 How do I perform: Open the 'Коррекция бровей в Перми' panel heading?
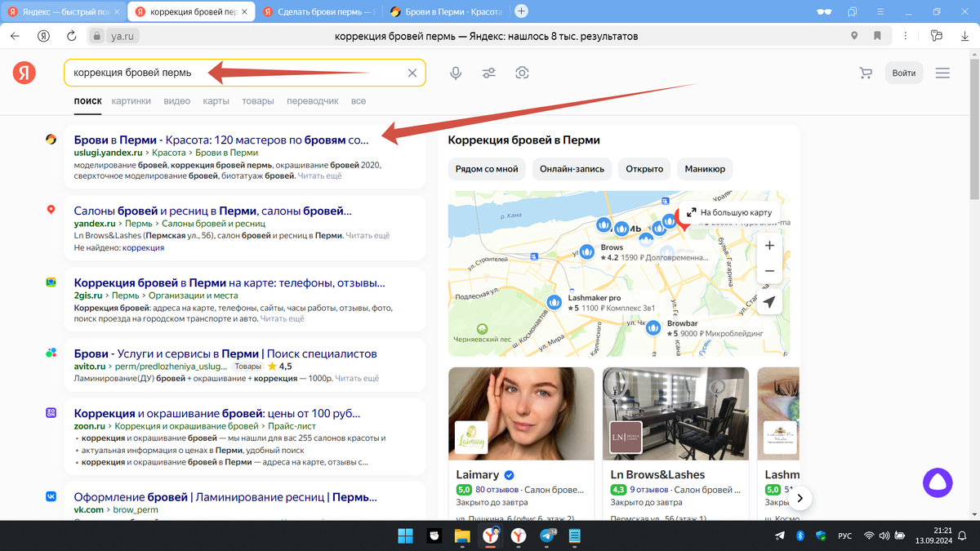[523, 140]
